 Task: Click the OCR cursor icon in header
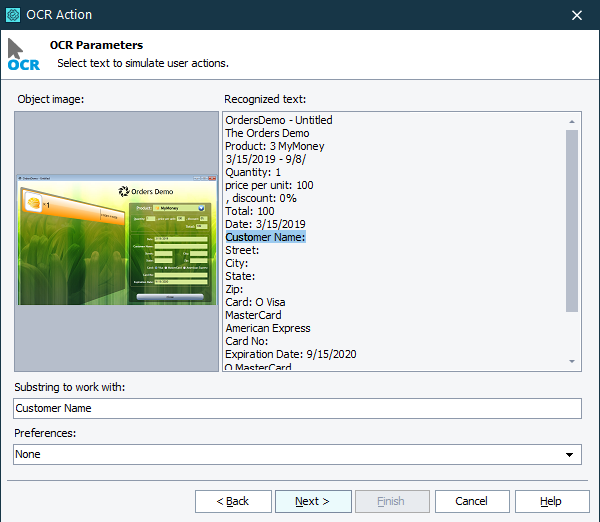(22, 54)
